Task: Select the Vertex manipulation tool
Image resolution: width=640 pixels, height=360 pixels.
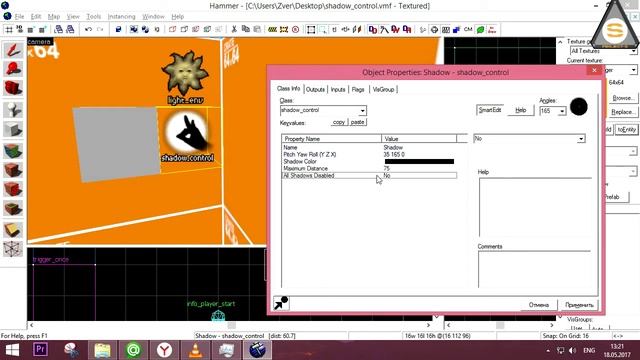Action: coord(13,248)
